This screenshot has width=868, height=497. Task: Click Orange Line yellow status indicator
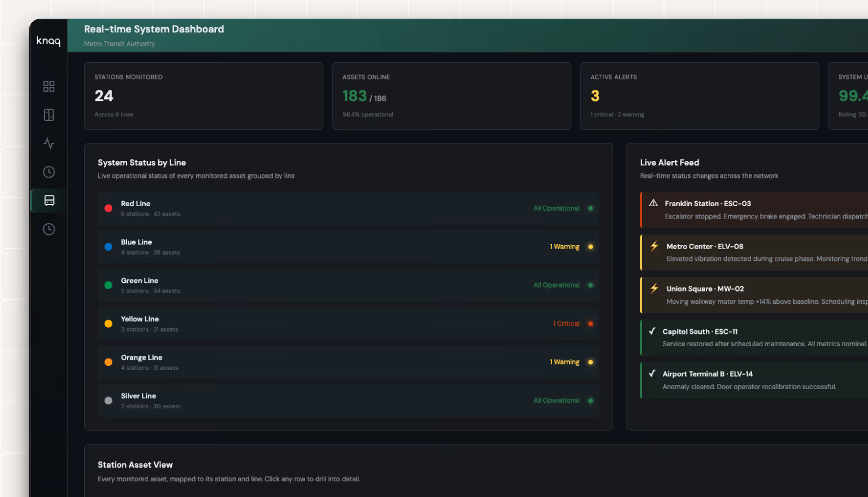(591, 362)
